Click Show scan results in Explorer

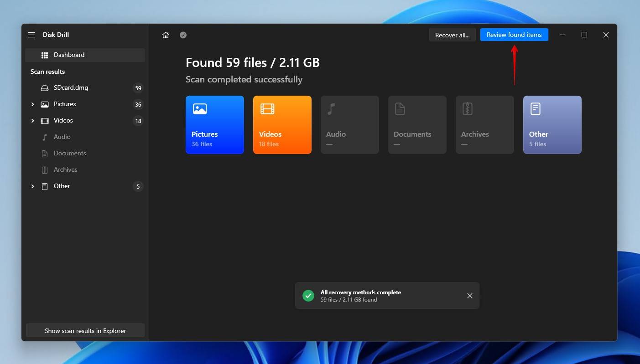(85, 331)
